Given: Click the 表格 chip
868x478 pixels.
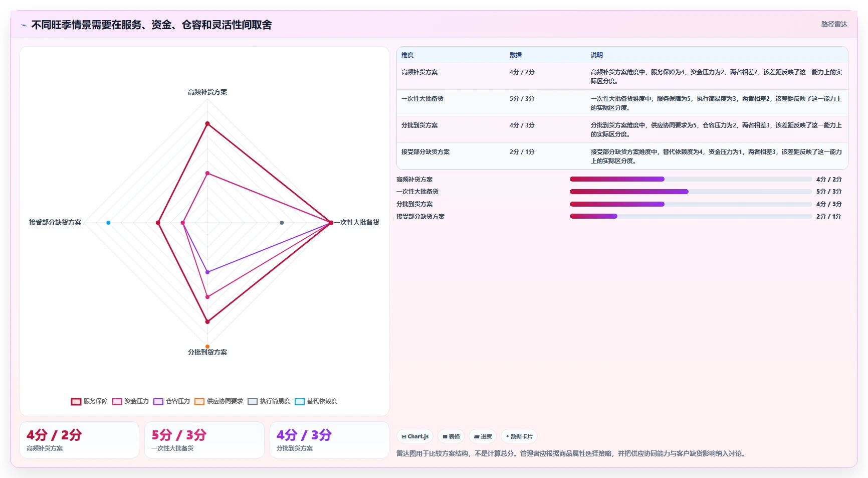Looking at the screenshot, I should click(452, 436).
